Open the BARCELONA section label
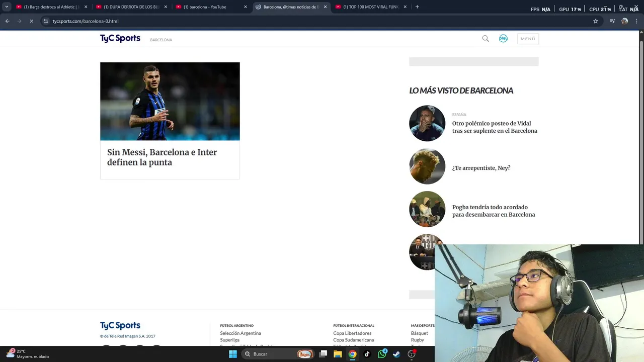This screenshot has width=644, height=362. pos(161,40)
